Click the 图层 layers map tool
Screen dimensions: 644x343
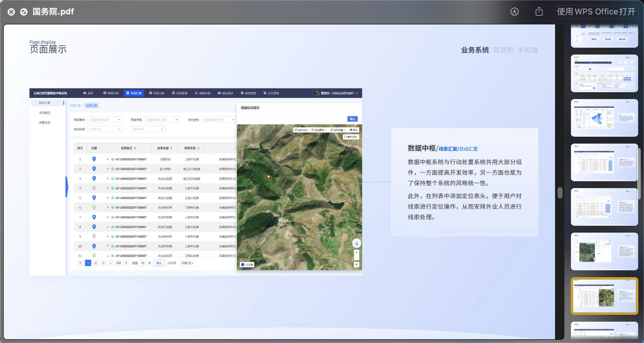point(354,130)
